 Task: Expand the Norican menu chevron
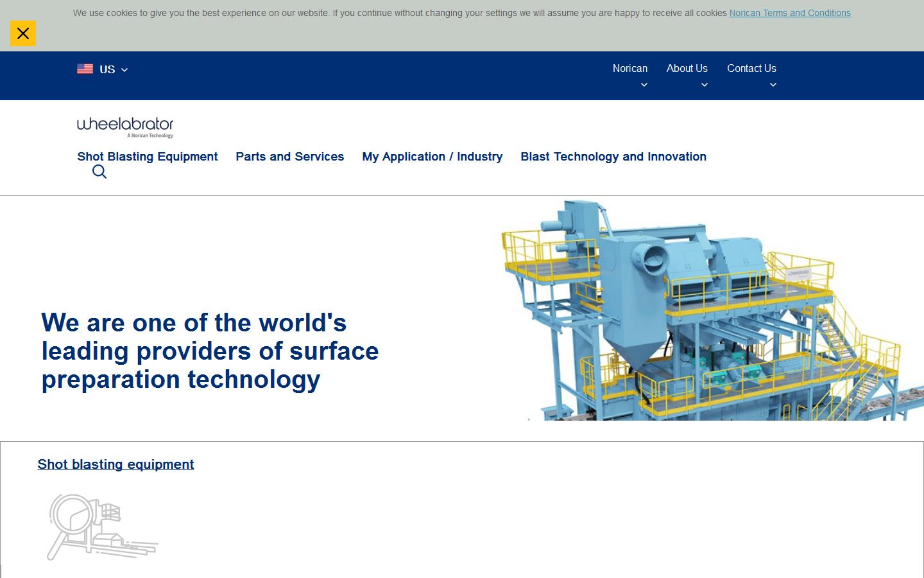coord(645,85)
